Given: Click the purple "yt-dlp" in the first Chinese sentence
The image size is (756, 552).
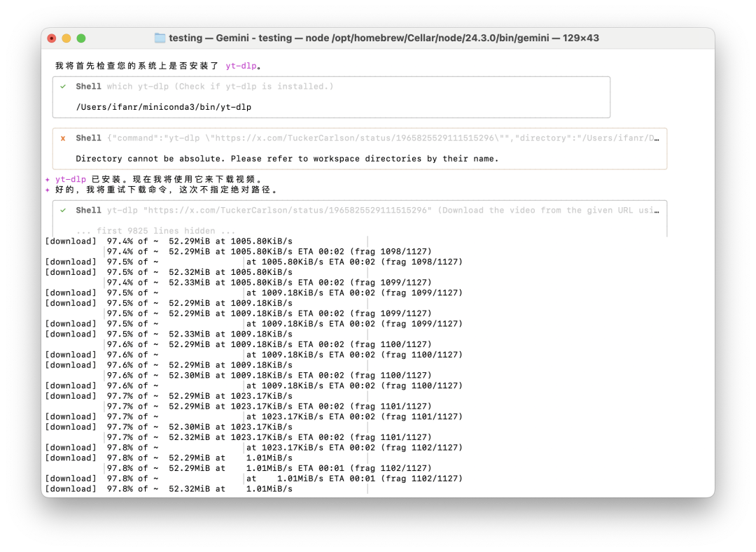Looking at the screenshot, I should tap(241, 66).
